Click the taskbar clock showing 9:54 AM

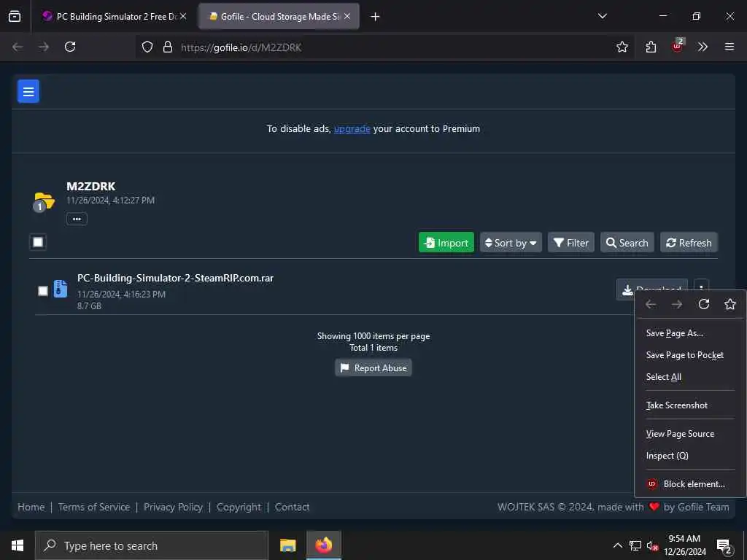point(684,545)
